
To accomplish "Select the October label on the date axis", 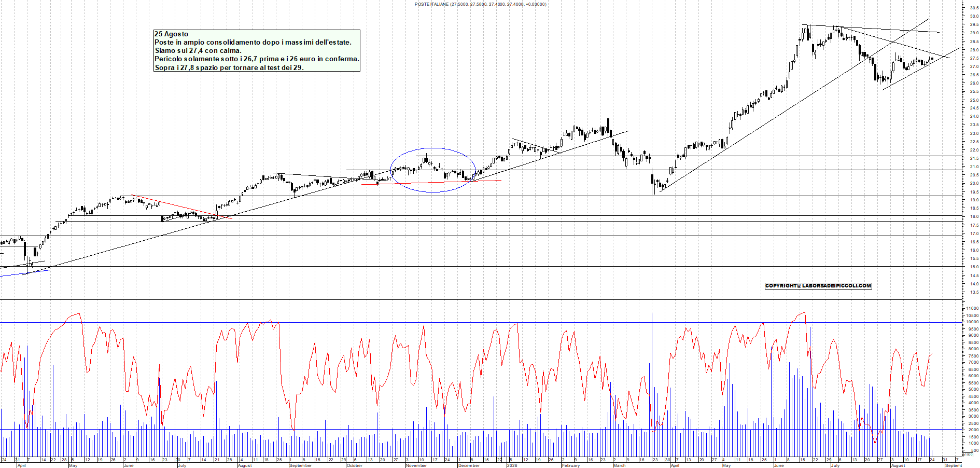I will pyautogui.click(x=355, y=465).
